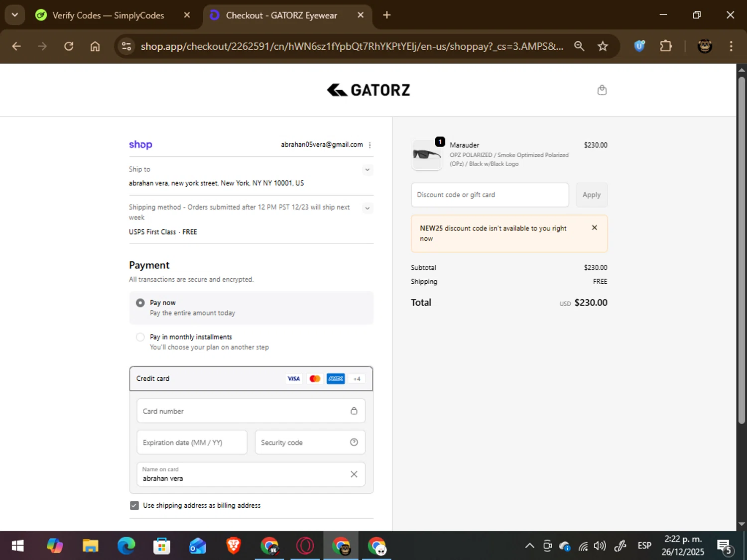Open network Wi-Fi status icon
747x560 pixels.
[583, 546]
